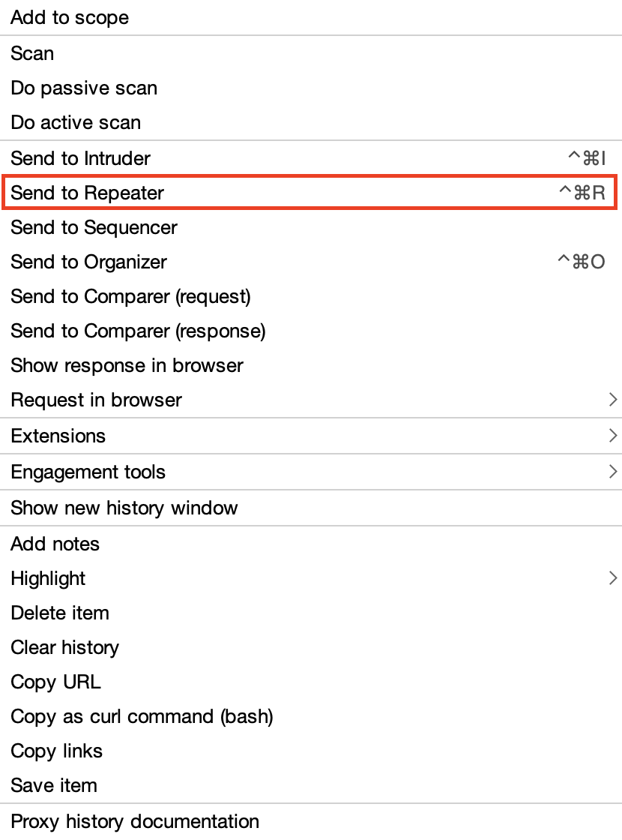Show response in browser
The height and width of the screenshot is (840, 622).
point(127,366)
